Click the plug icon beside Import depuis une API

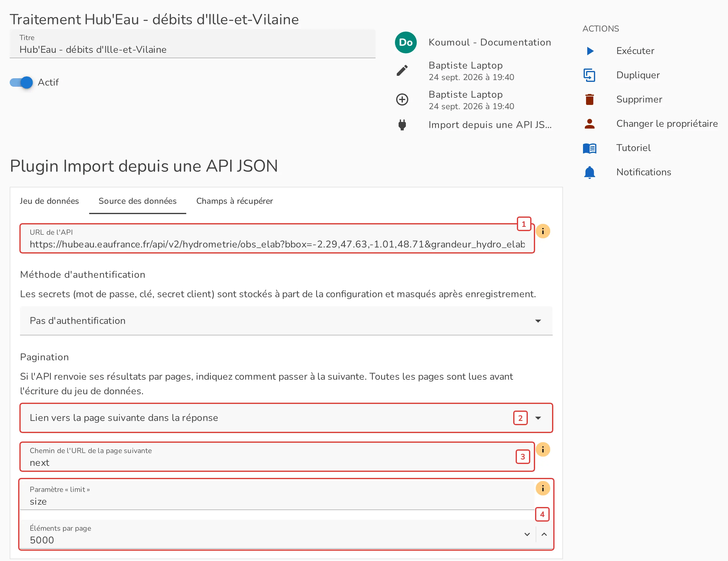click(402, 125)
